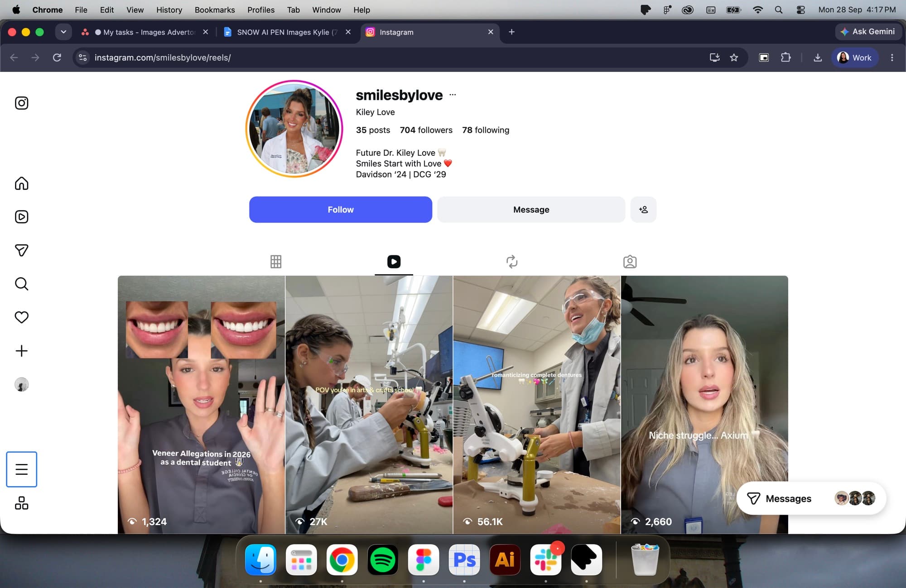Open Meta apps grid icon in sidebar
The width and height of the screenshot is (906, 588).
(x=21, y=503)
